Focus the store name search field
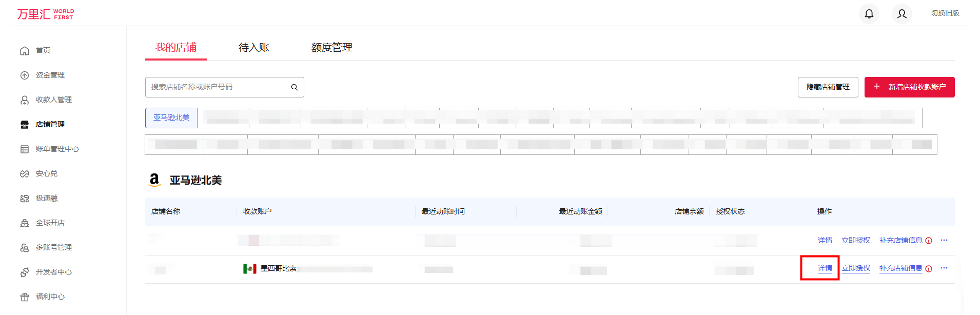The width and height of the screenshot is (980, 315). coord(218,87)
